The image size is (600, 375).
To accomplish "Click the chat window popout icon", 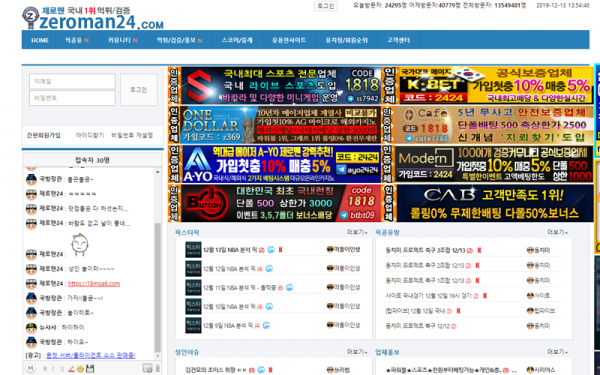I will [x=147, y=368].
